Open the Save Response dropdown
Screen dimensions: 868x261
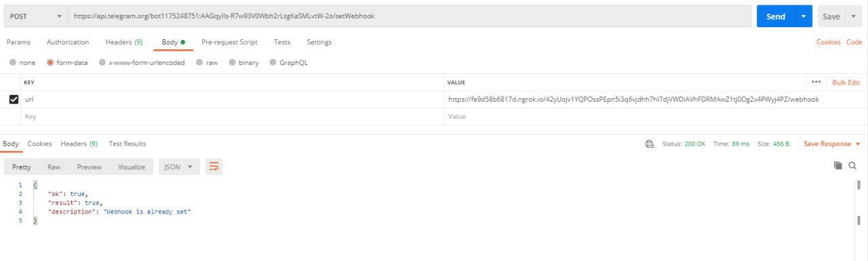pyautogui.click(x=831, y=144)
